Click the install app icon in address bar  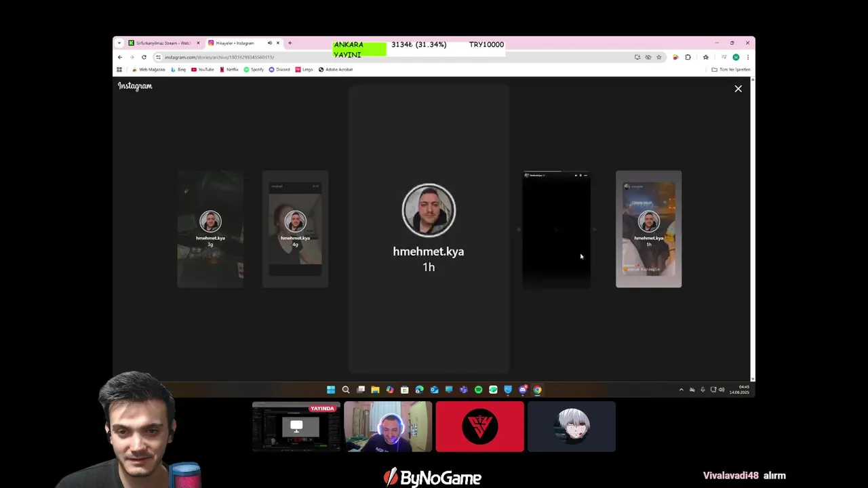[637, 57]
